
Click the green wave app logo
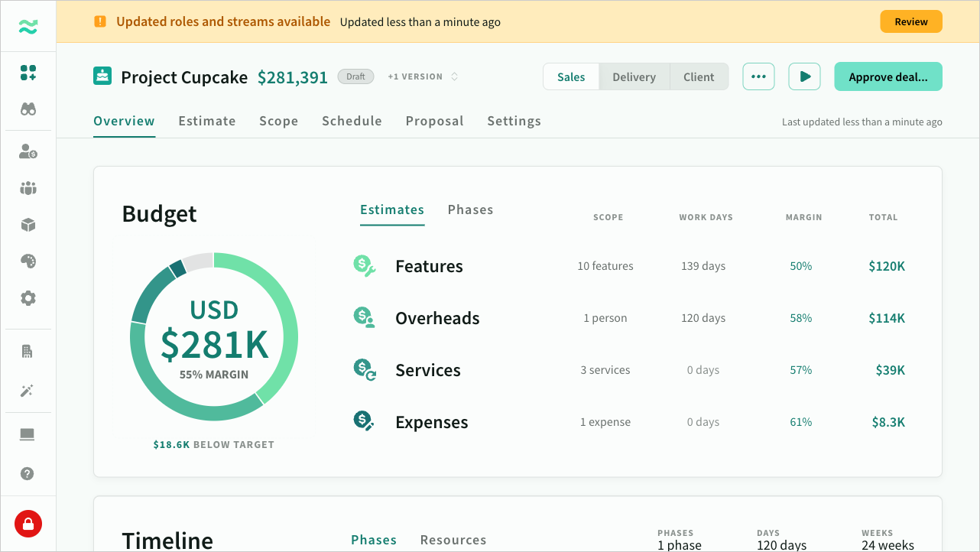(28, 28)
